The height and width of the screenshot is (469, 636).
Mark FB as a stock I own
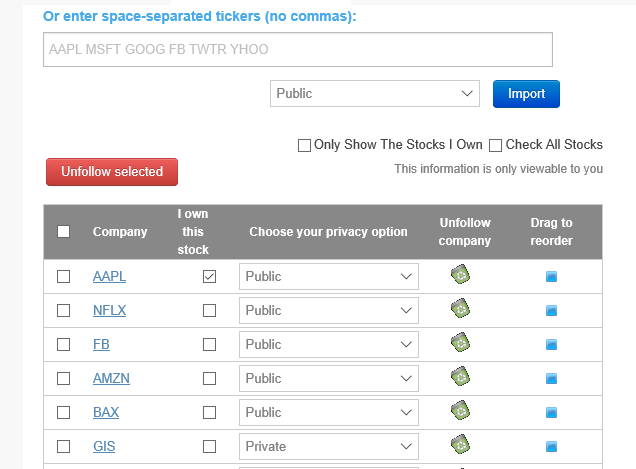(209, 345)
